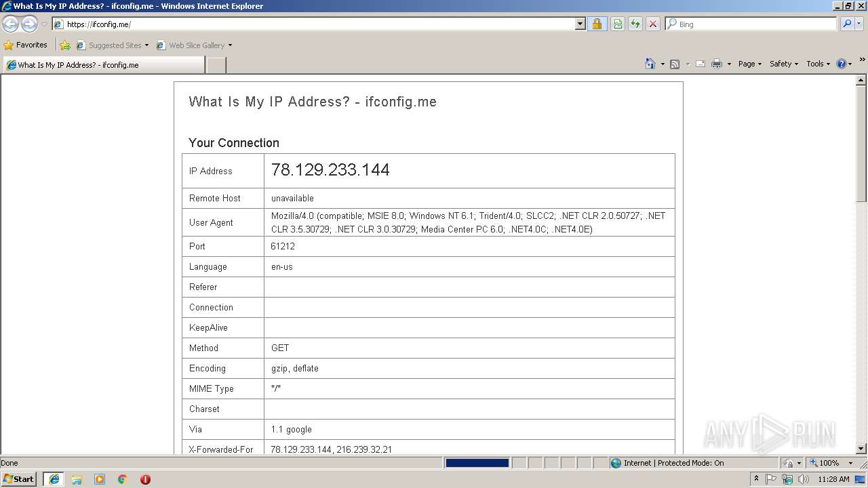Toggle Compatibility View icon
The image size is (868, 488).
pyautogui.click(x=618, y=24)
